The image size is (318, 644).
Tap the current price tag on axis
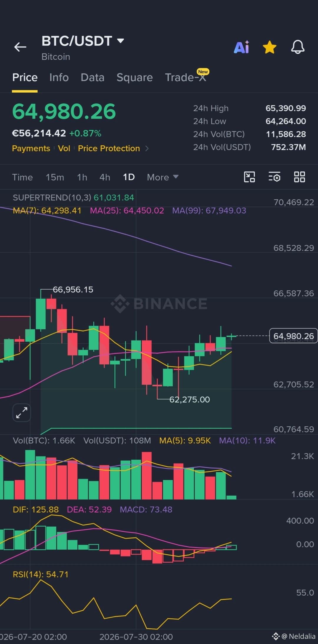(293, 336)
